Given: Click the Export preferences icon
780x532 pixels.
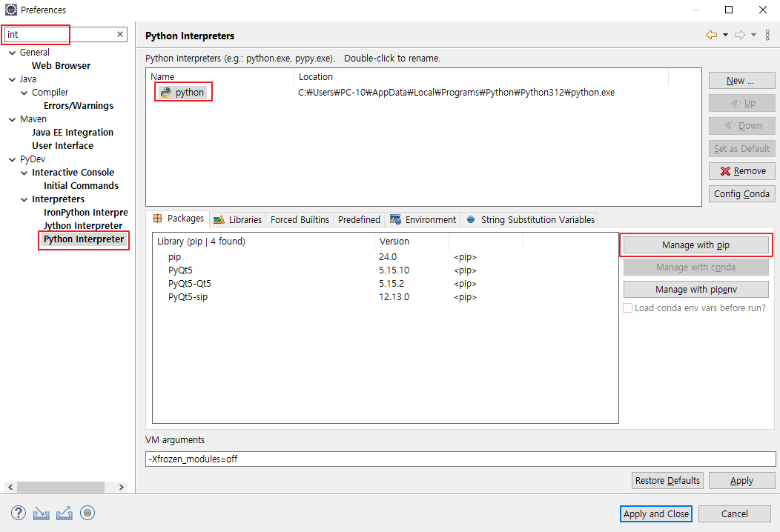Looking at the screenshot, I should coord(65,513).
